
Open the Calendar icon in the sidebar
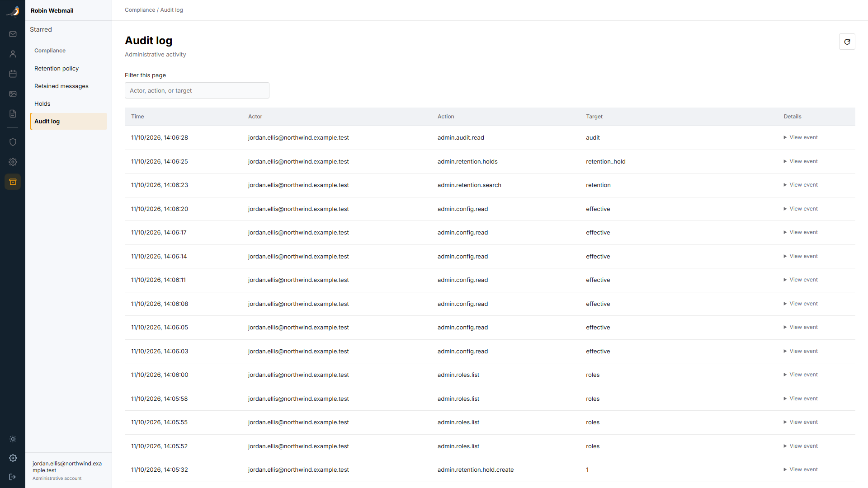[x=13, y=74]
